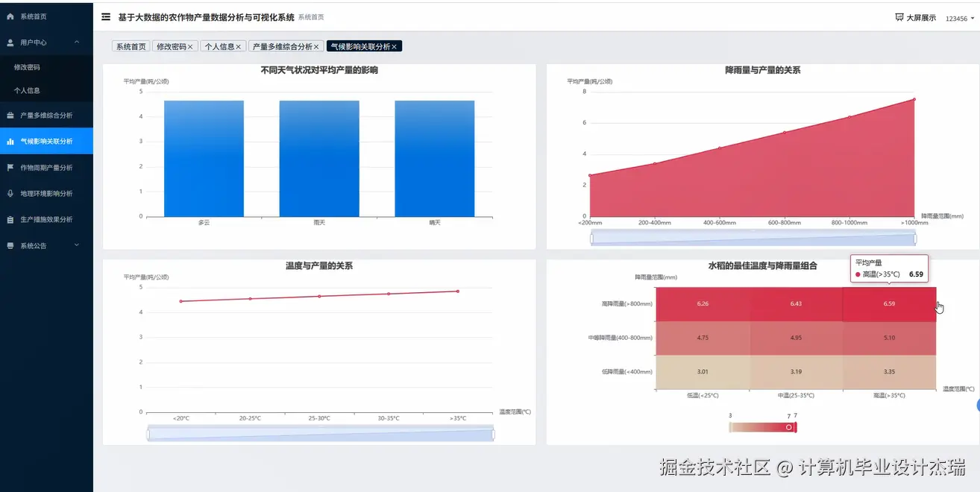The height and width of the screenshot is (492, 980).
Task: Click the chart title 不同天气状况对平均产量的影响
Action: click(x=319, y=70)
